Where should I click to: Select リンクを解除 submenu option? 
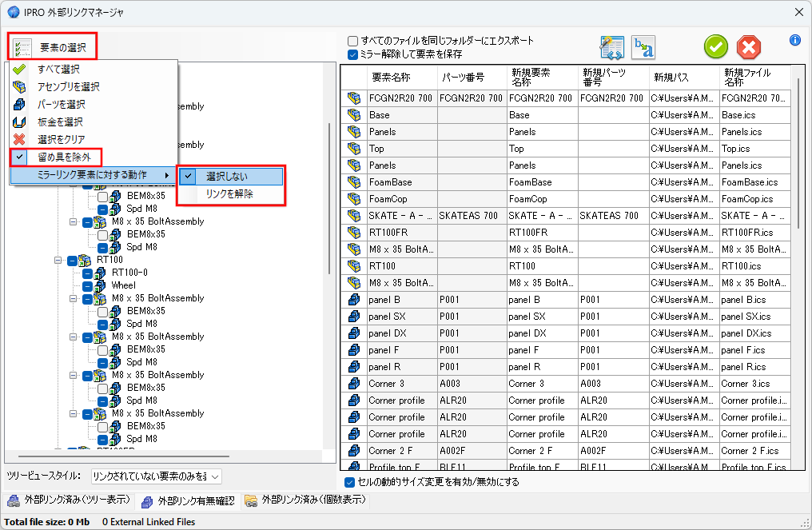[x=231, y=194]
